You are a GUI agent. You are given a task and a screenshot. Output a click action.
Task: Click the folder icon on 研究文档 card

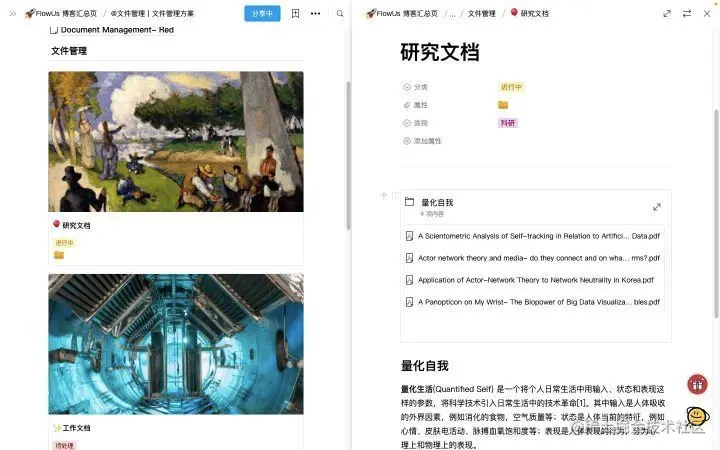[59, 255]
